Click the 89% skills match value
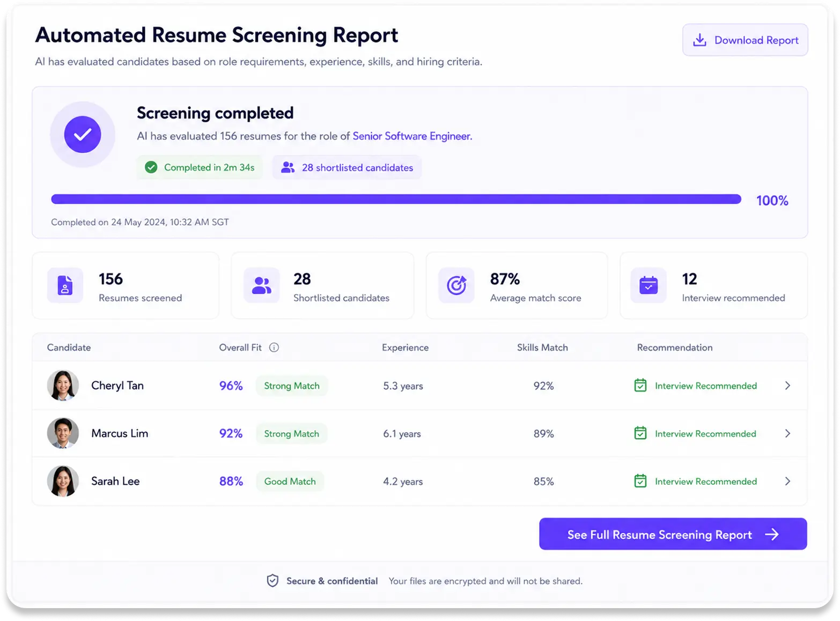The image size is (840, 621). click(543, 434)
